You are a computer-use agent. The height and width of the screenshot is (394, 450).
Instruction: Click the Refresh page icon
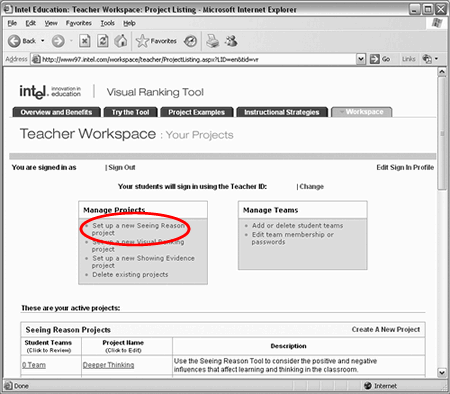coord(103,41)
